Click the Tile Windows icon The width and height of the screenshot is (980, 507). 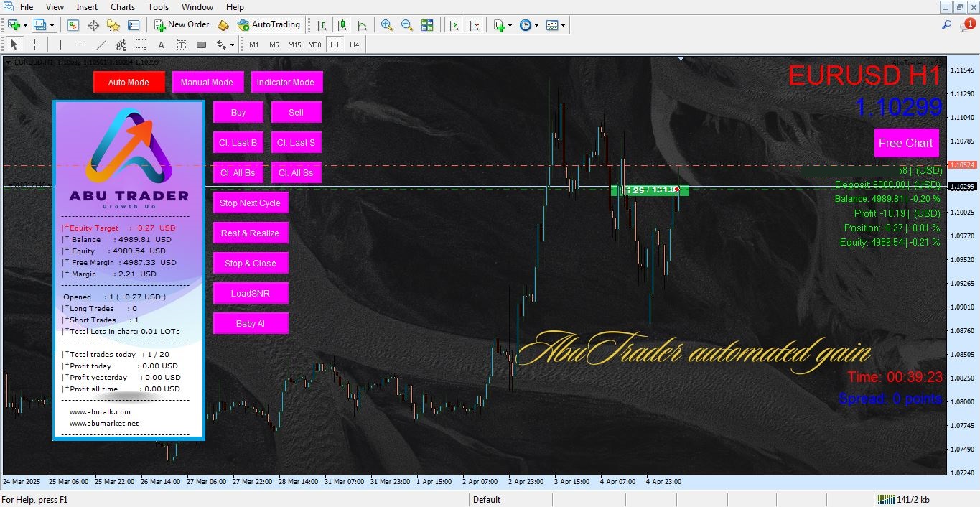[x=426, y=24]
